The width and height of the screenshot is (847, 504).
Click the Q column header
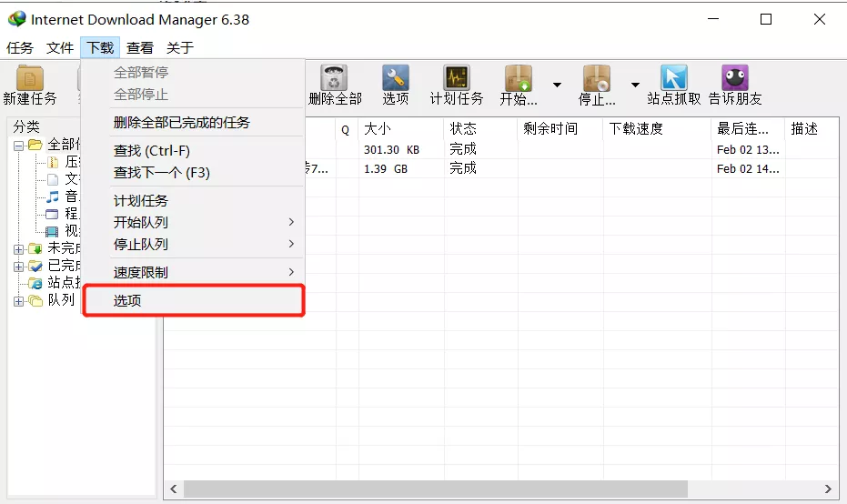pyautogui.click(x=348, y=128)
